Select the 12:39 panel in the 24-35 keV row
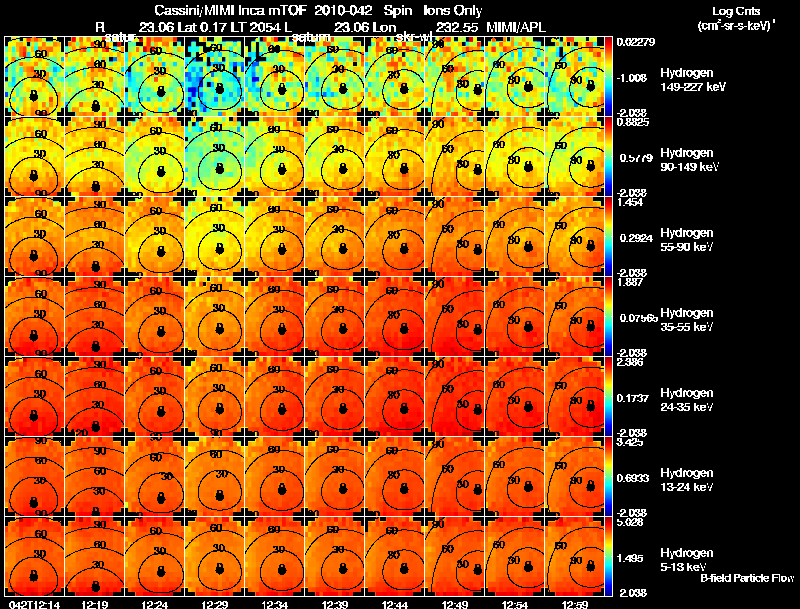Image resolution: width=800 pixels, height=609 pixels. (x=335, y=397)
